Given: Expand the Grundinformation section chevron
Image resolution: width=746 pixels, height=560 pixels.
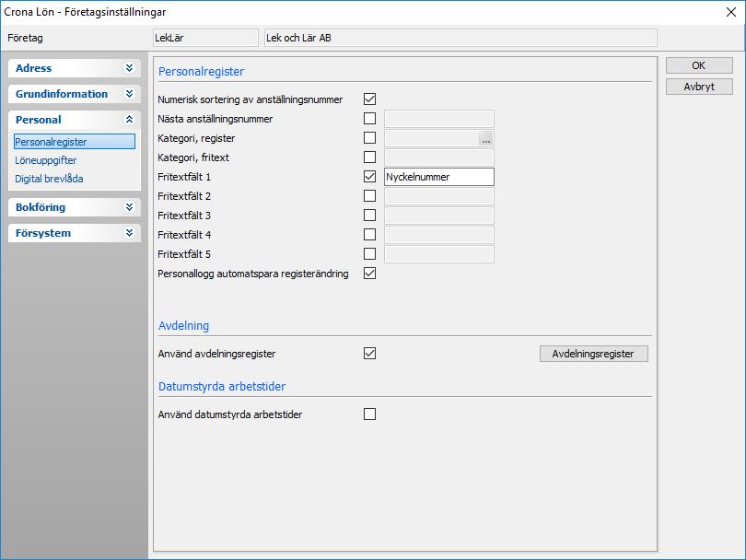Looking at the screenshot, I should pyautogui.click(x=130, y=94).
